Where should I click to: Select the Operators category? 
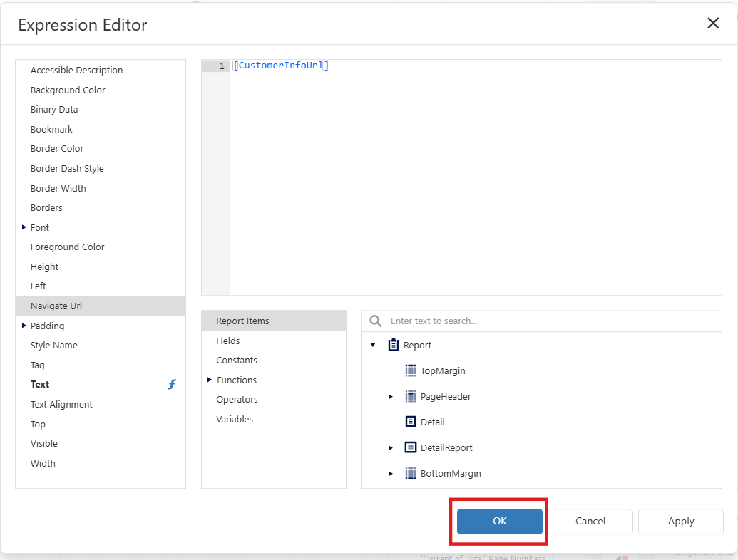pyautogui.click(x=237, y=400)
